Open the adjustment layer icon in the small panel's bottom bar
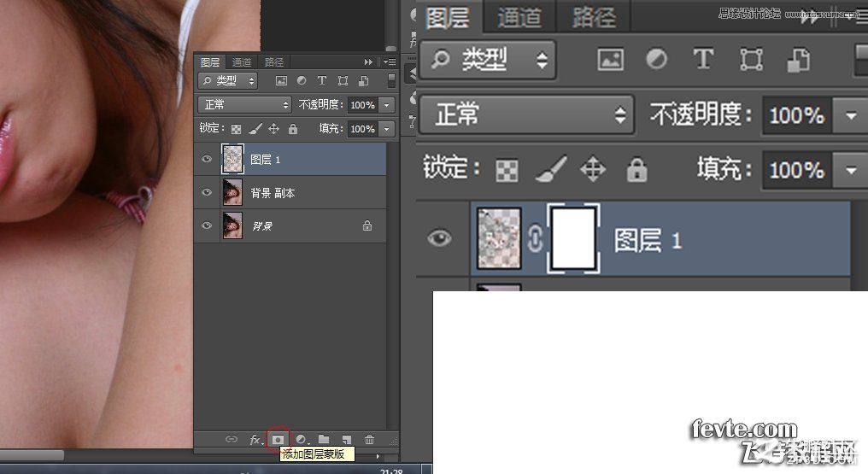Image resolution: width=868 pixels, height=474 pixels. click(x=301, y=439)
